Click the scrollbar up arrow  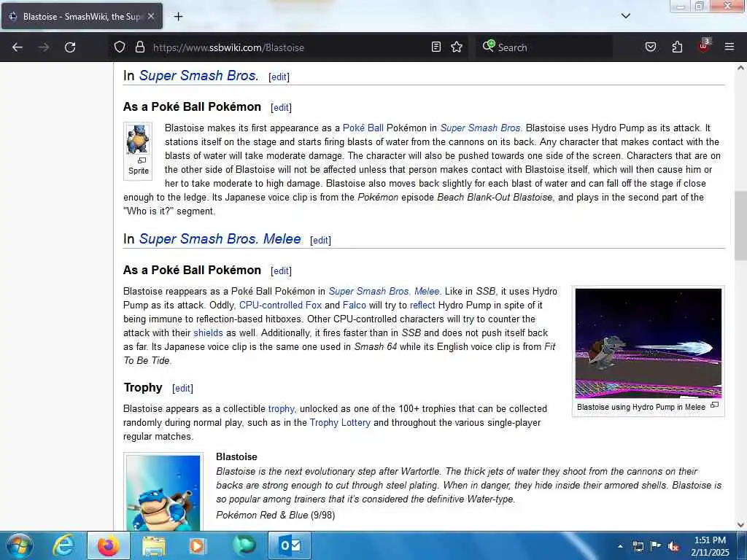[740, 68]
